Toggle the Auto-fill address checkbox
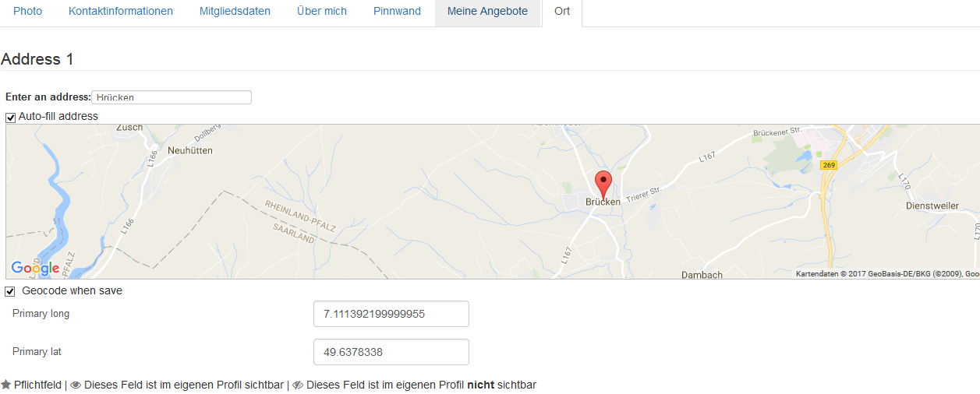The height and width of the screenshot is (394, 980). point(11,118)
